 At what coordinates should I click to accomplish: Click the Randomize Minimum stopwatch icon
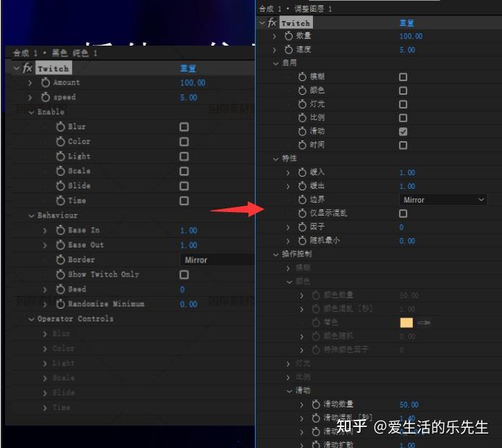[60, 304]
